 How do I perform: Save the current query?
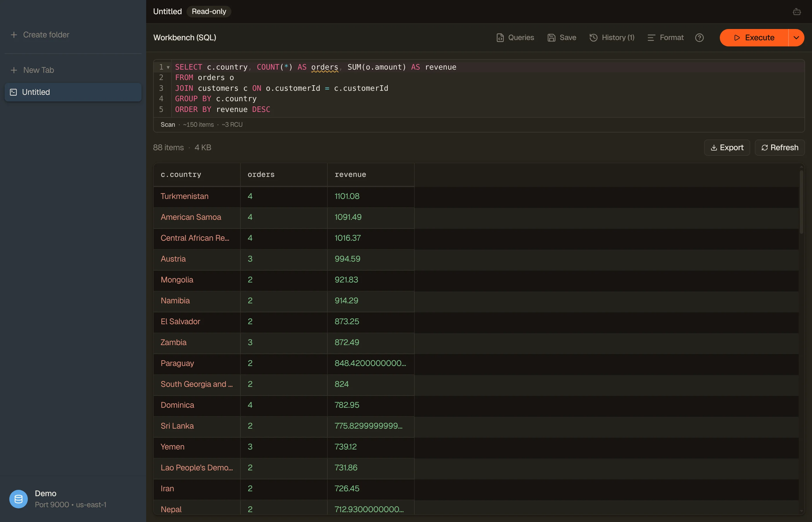(x=562, y=38)
